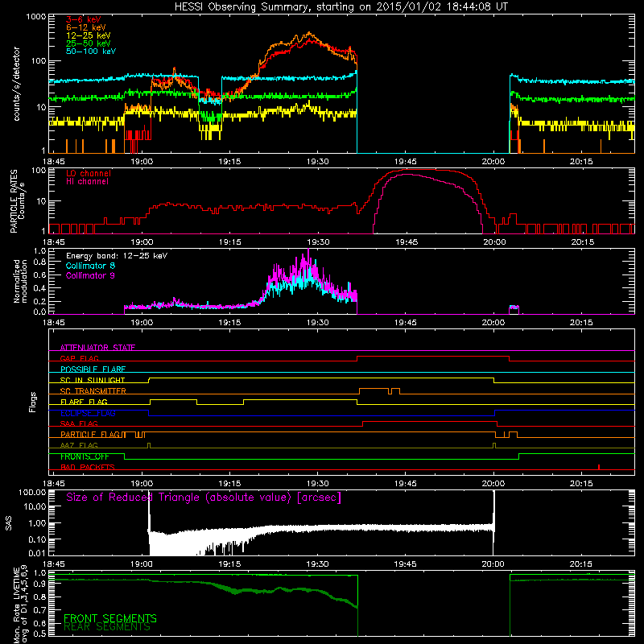This screenshot has width=644, height=644.
Task: Click the PARTICLE FLAG label
Action: 90,434
